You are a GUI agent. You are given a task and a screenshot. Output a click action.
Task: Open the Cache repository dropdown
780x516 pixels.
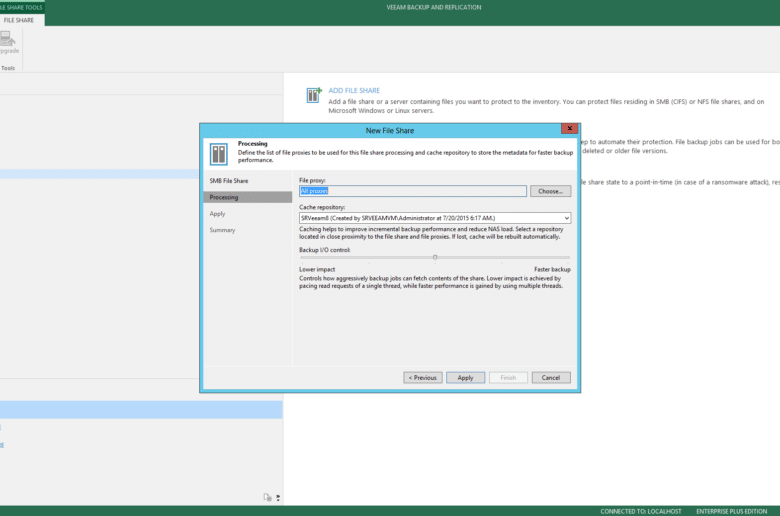pos(566,218)
